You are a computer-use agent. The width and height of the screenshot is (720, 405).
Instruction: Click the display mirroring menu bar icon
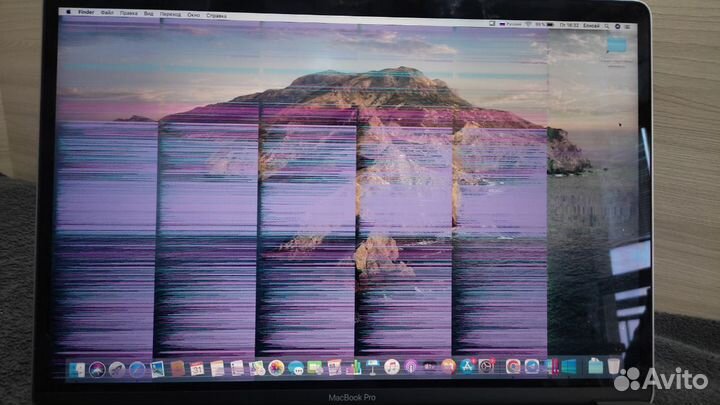(x=492, y=24)
